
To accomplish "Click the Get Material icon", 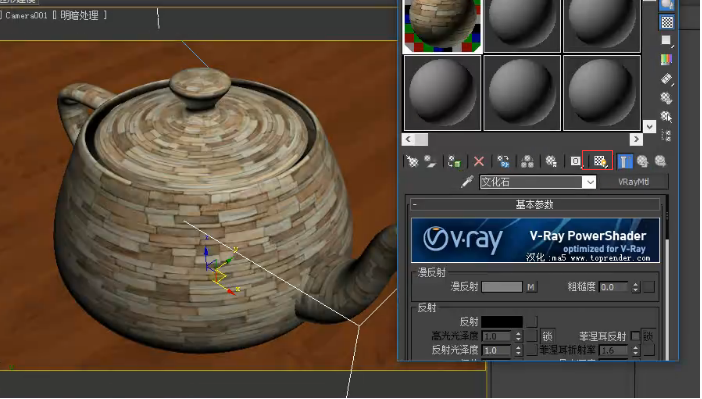I will pos(412,161).
